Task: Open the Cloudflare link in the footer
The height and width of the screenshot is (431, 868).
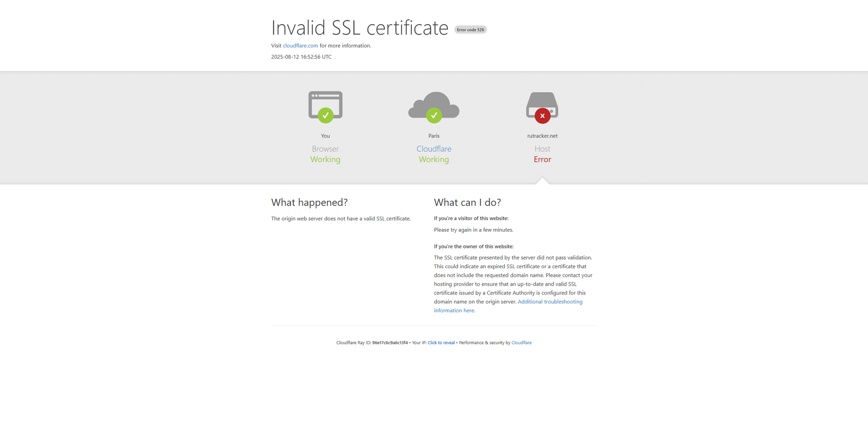Action: point(521,343)
